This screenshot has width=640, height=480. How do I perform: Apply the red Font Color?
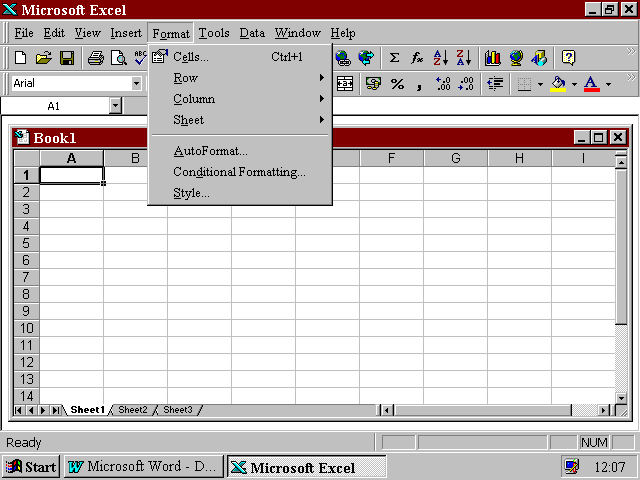(x=591, y=84)
